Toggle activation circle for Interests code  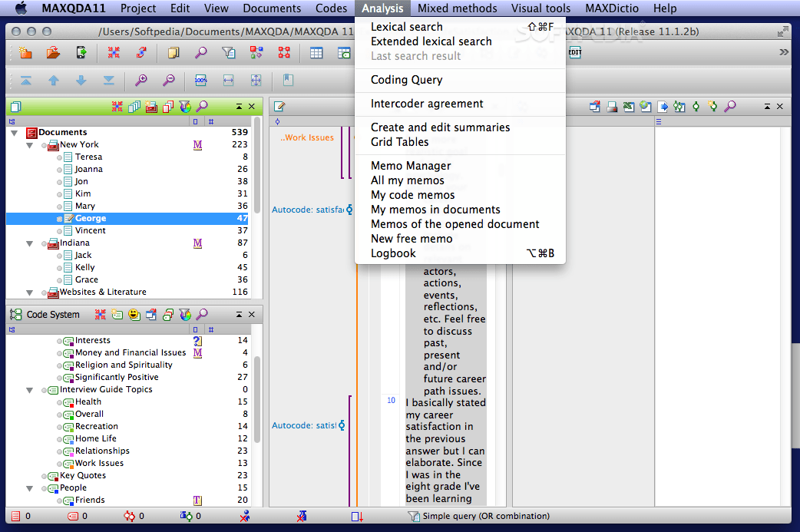59,342
